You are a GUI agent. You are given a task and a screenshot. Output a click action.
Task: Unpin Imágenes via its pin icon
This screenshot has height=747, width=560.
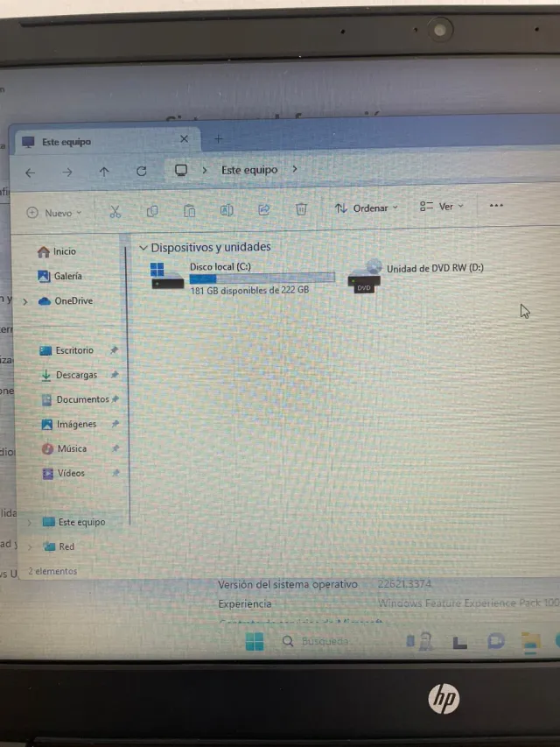click(115, 424)
